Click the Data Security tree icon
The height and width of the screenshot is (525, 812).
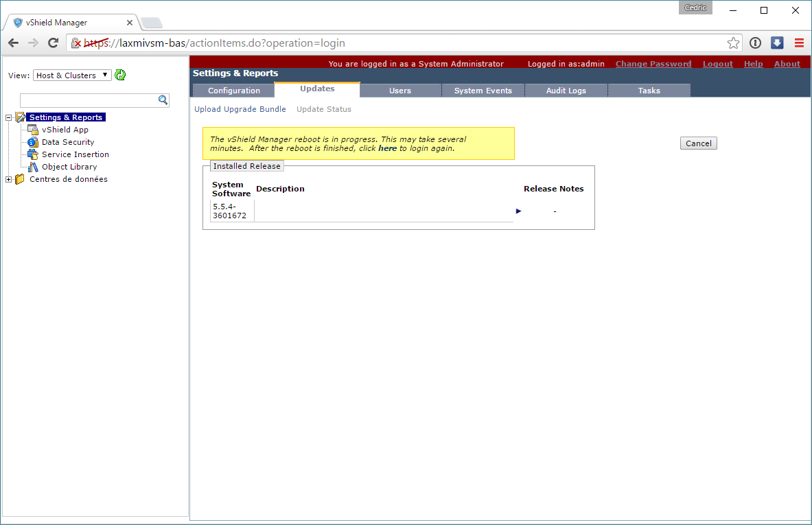[x=33, y=142]
